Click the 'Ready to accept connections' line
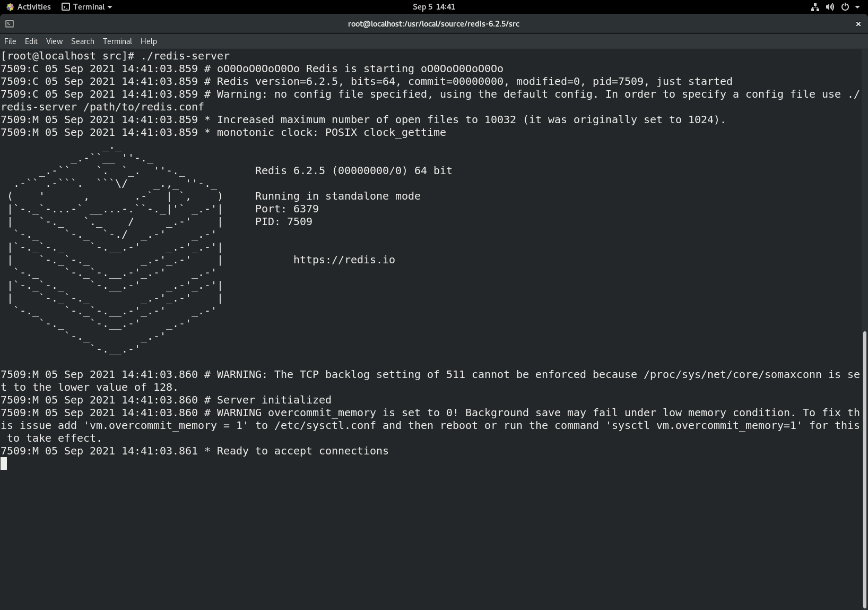Viewport: 868px width, 610px height. pos(195,451)
